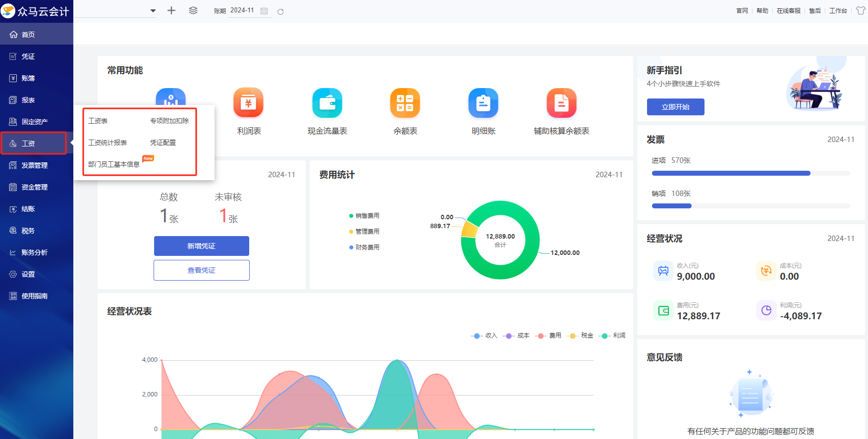Open the 帮助 link
This screenshot has width=868, height=439.
point(762,11)
